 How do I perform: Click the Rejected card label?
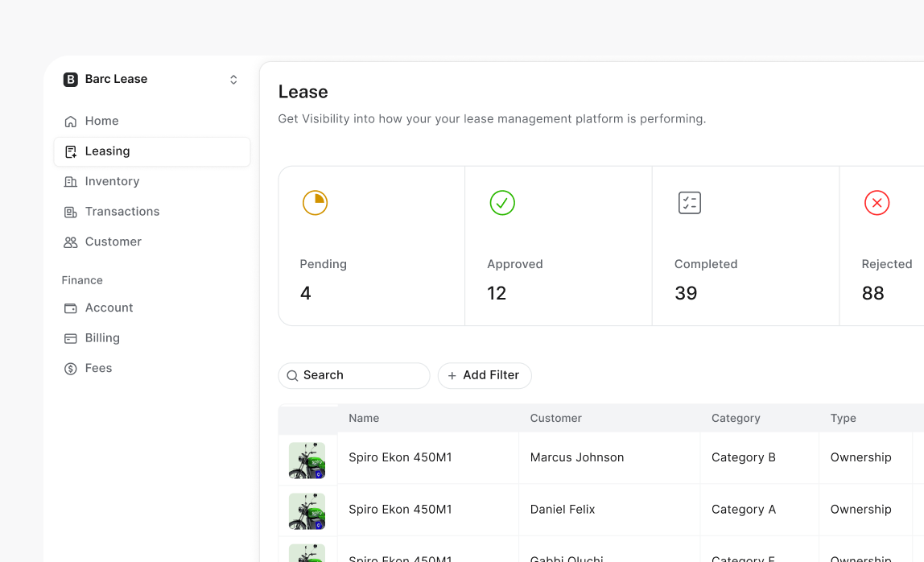point(887,264)
